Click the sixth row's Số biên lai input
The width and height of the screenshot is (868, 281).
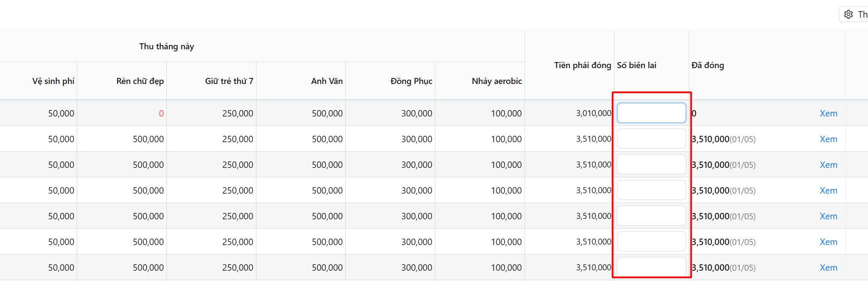pos(651,242)
